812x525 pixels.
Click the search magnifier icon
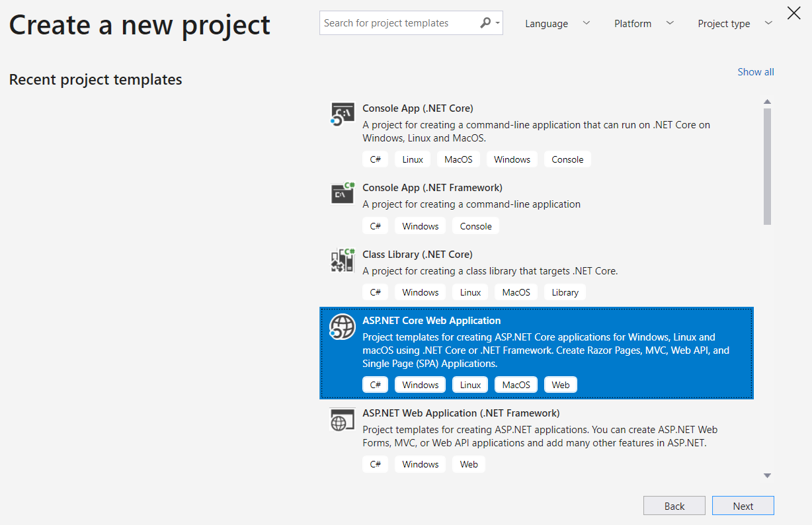coord(485,23)
